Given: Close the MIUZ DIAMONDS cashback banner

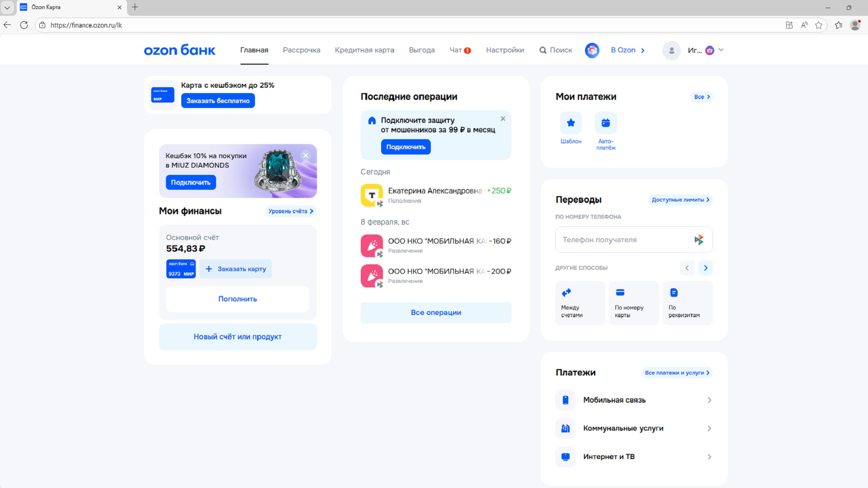Looking at the screenshot, I should coord(306,155).
